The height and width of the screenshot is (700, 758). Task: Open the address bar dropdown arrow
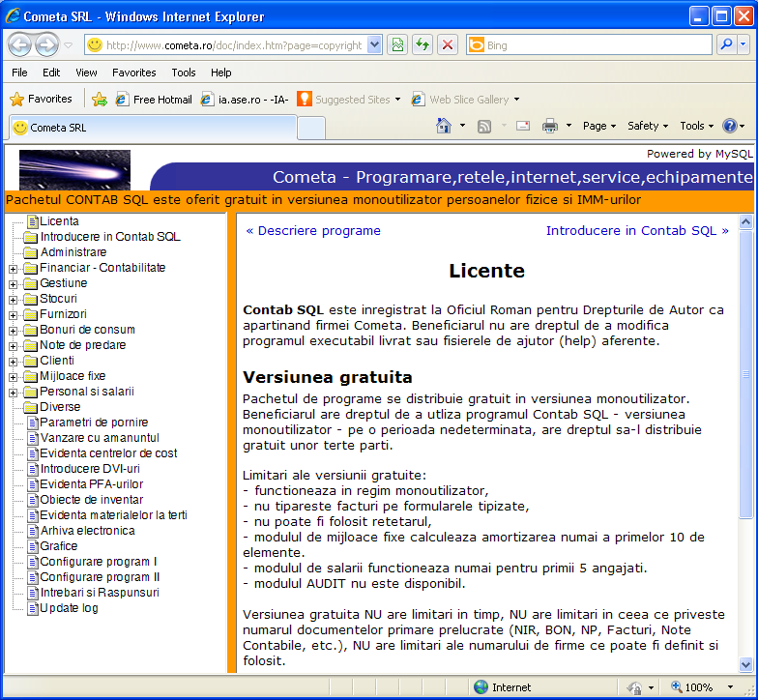[x=374, y=44]
